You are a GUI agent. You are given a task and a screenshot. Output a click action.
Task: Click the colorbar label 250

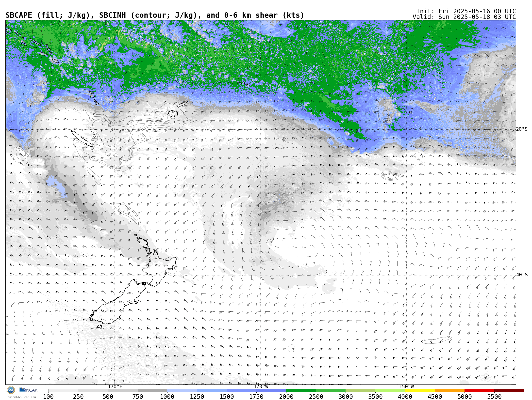pyautogui.click(x=78, y=397)
